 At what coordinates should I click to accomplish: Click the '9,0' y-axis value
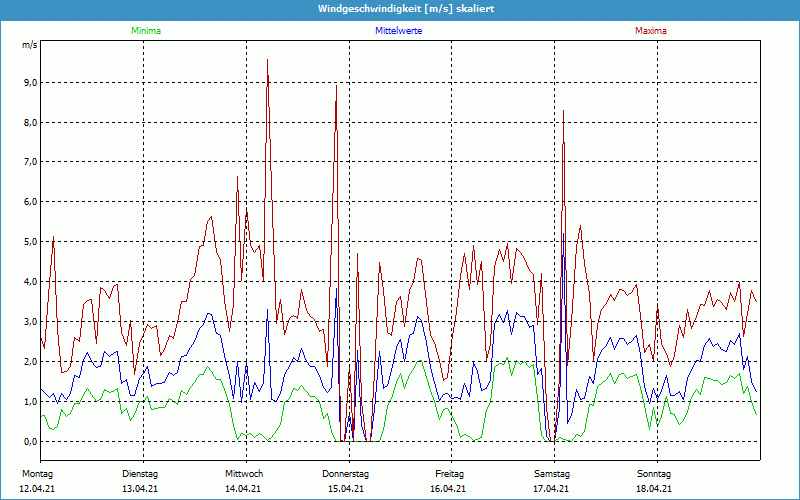(30, 83)
